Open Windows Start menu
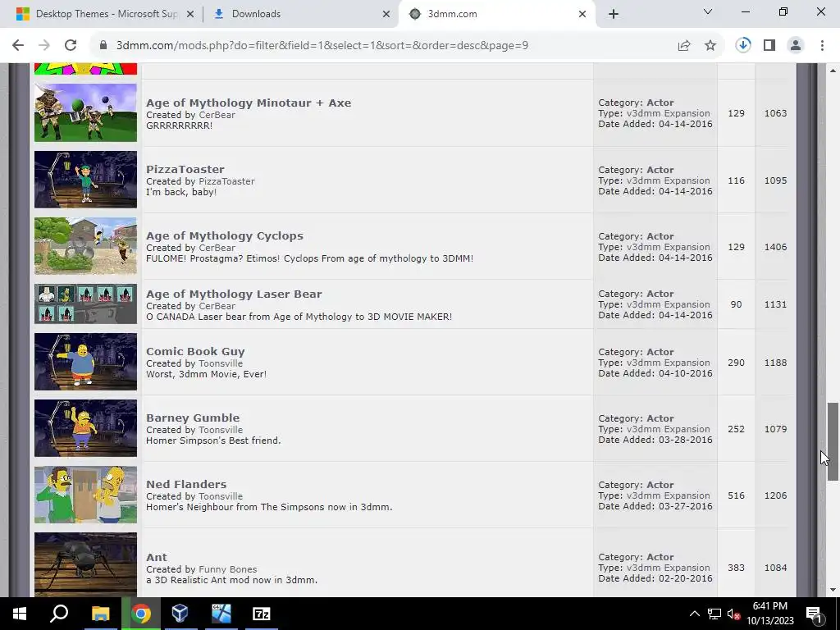This screenshot has width=840, height=630. click(x=20, y=614)
